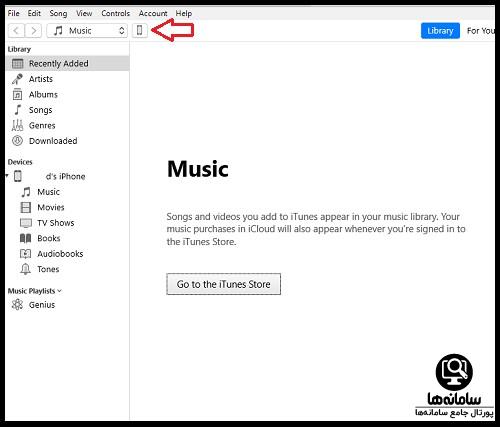Select Movies text under iPhone
500x427 pixels.
pyautogui.click(x=51, y=207)
